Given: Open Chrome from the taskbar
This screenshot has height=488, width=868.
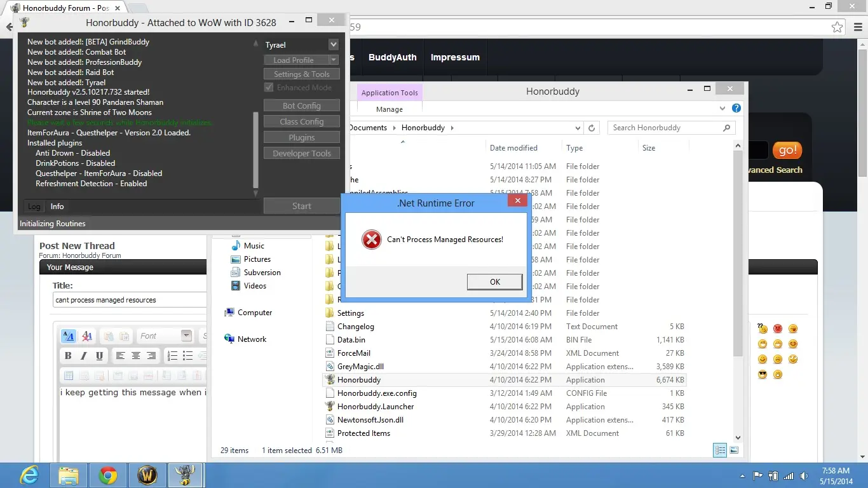Looking at the screenshot, I should [x=108, y=475].
